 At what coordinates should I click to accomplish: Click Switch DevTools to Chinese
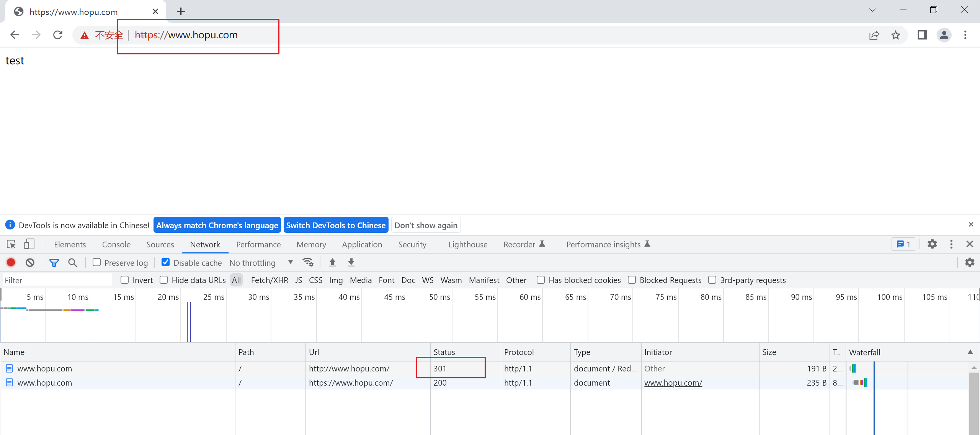coord(336,225)
